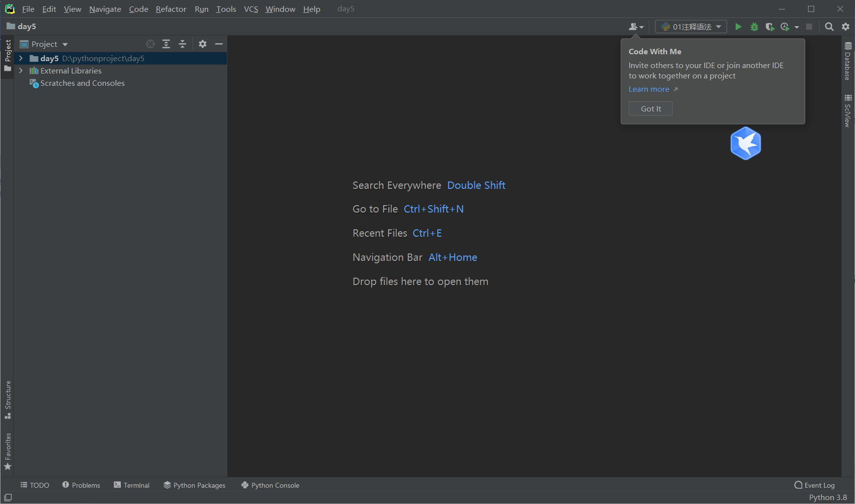Select Scratches and Consoles item
The height and width of the screenshot is (504, 855).
click(x=77, y=83)
